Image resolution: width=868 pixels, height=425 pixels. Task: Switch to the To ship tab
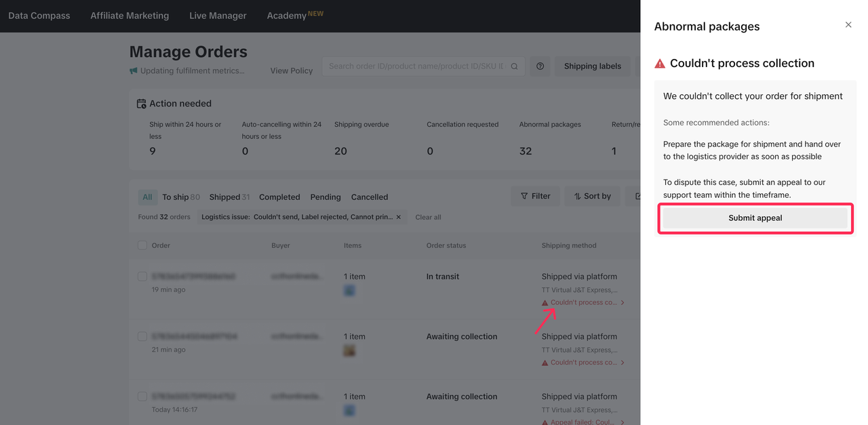pyautogui.click(x=180, y=197)
